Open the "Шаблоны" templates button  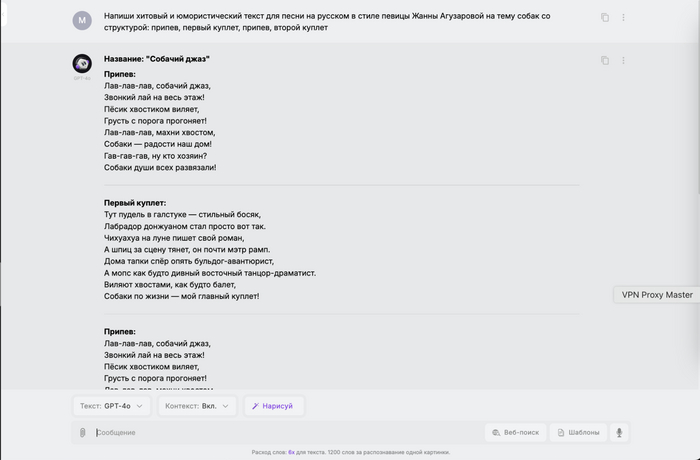pos(578,432)
